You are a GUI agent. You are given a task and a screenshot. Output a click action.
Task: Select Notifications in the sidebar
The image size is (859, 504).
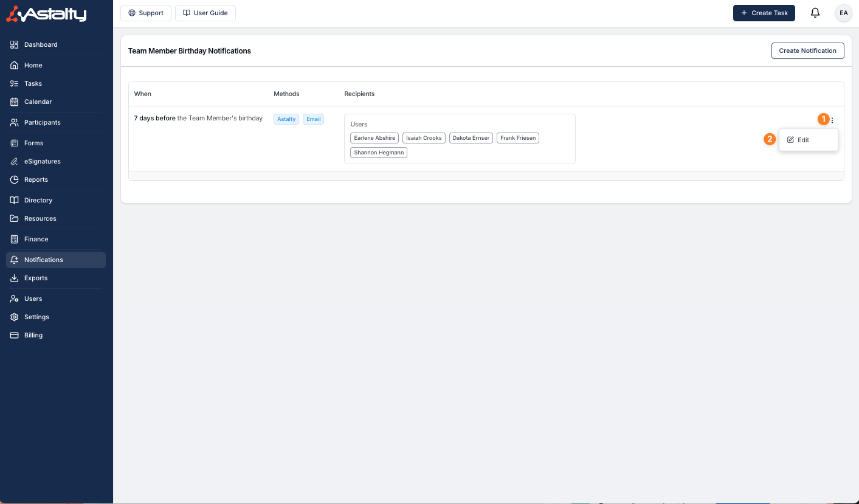coord(43,260)
